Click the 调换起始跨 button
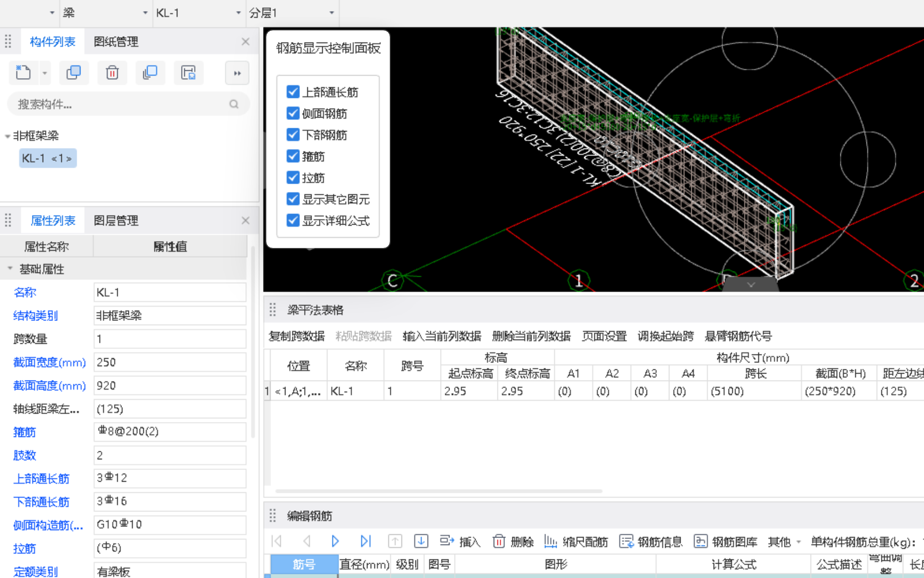 click(666, 336)
